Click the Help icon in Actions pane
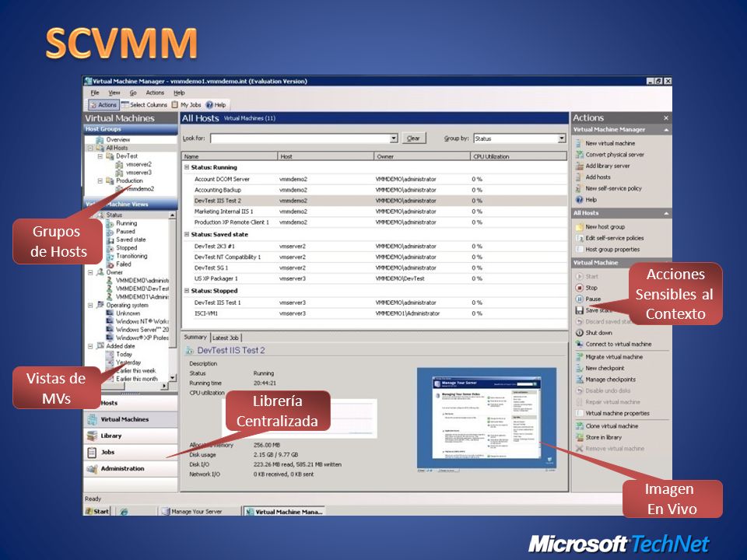The image size is (747, 560). 579,200
